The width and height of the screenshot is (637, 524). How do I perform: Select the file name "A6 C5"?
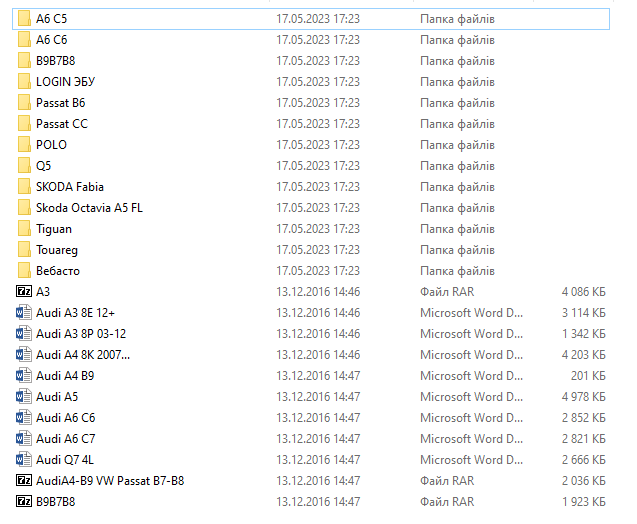point(52,19)
